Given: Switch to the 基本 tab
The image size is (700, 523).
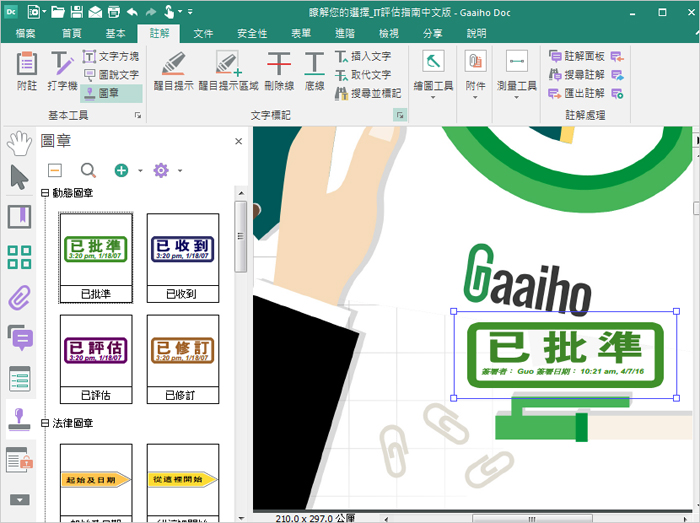Looking at the screenshot, I should 115,33.
